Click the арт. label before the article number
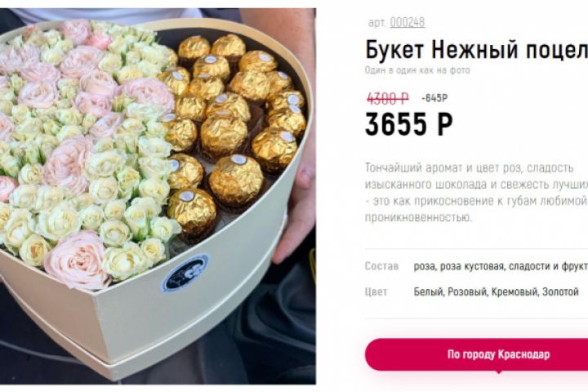Image resolution: width=588 pixels, height=392 pixels. coord(377,23)
